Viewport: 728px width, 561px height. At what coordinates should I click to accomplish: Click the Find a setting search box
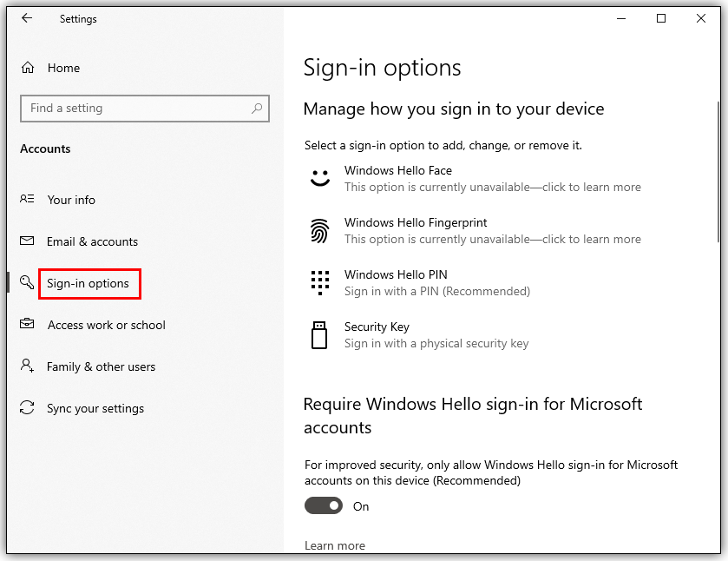(x=144, y=109)
